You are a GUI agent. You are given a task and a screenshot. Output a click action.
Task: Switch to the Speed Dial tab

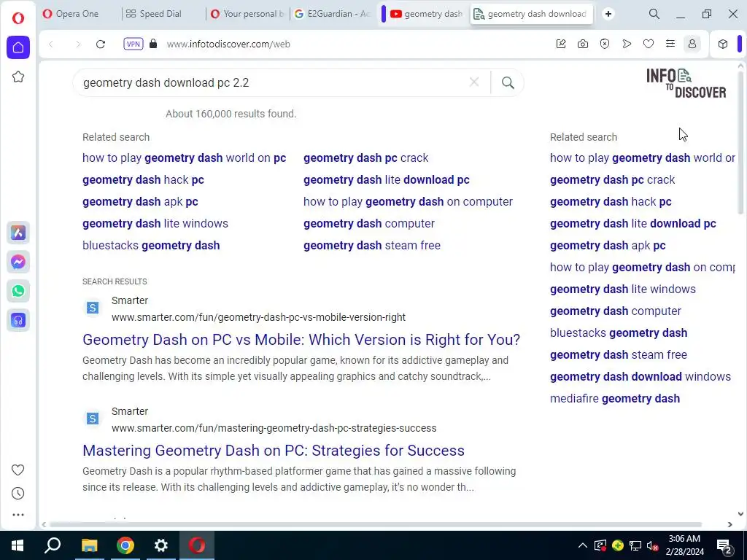(x=160, y=14)
